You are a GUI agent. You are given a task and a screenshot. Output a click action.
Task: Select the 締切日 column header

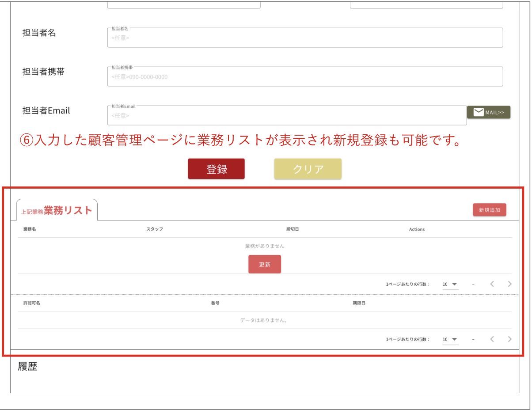click(x=293, y=229)
